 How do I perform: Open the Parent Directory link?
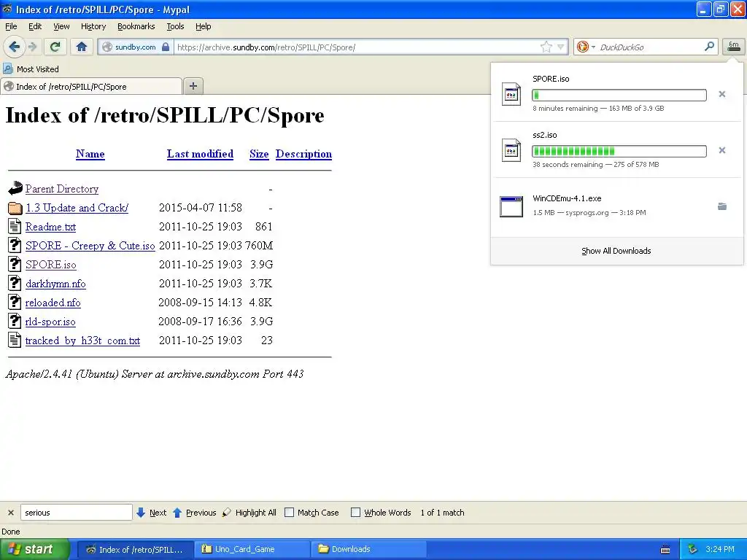click(62, 189)
